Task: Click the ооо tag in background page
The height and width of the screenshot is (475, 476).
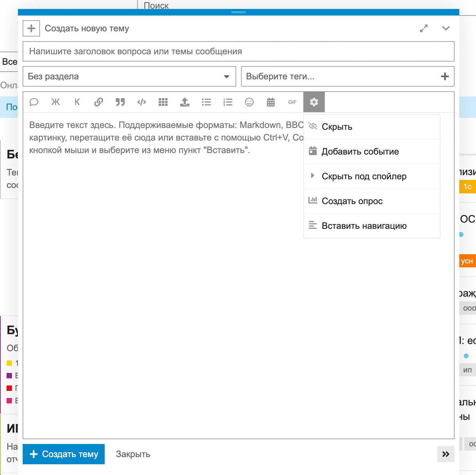Action: coord(468,308)
